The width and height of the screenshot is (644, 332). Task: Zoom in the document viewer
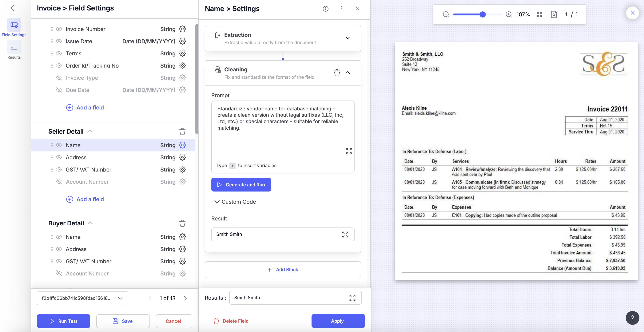pyautogui.click(x=509, y=14)
